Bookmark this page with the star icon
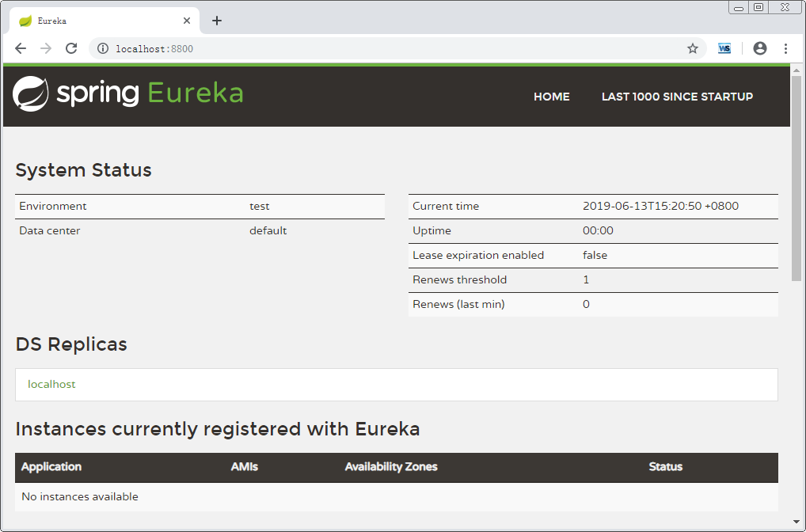Image resolution: width=806 pixels, height=532 pixels. pyautogui.click(x=693, y=48)
